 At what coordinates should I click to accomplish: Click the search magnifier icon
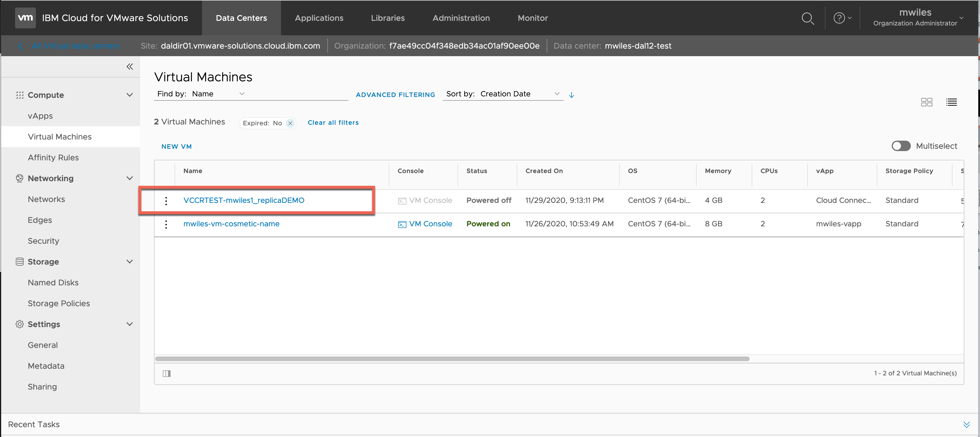[x=807, y=18]
